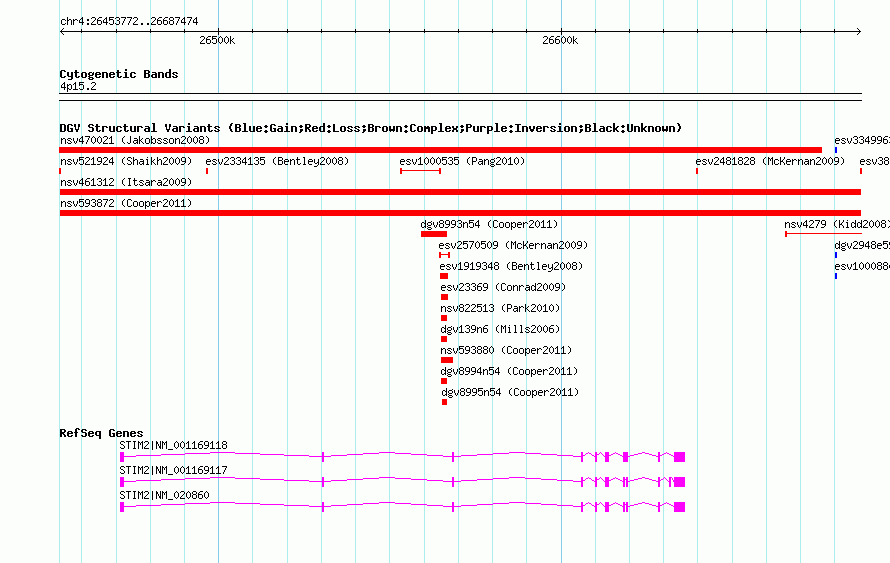Select the RefSeq Genes track title
Viewport: 890px width, 563px height.
pos(101,433)
